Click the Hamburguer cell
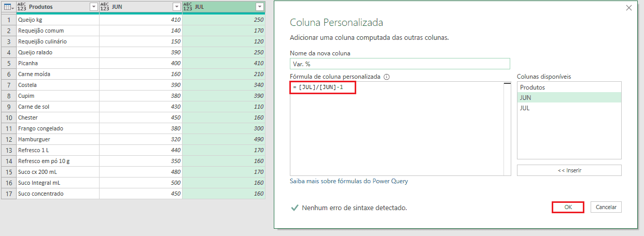The height and width of the screenshot is (236, 644). click(x=58, y=139)
